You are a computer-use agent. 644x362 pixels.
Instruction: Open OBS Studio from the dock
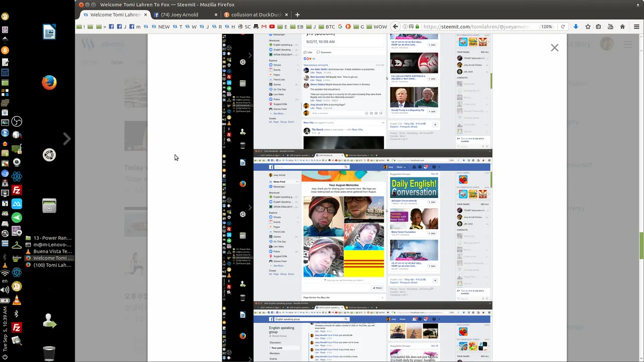(17, 121)
